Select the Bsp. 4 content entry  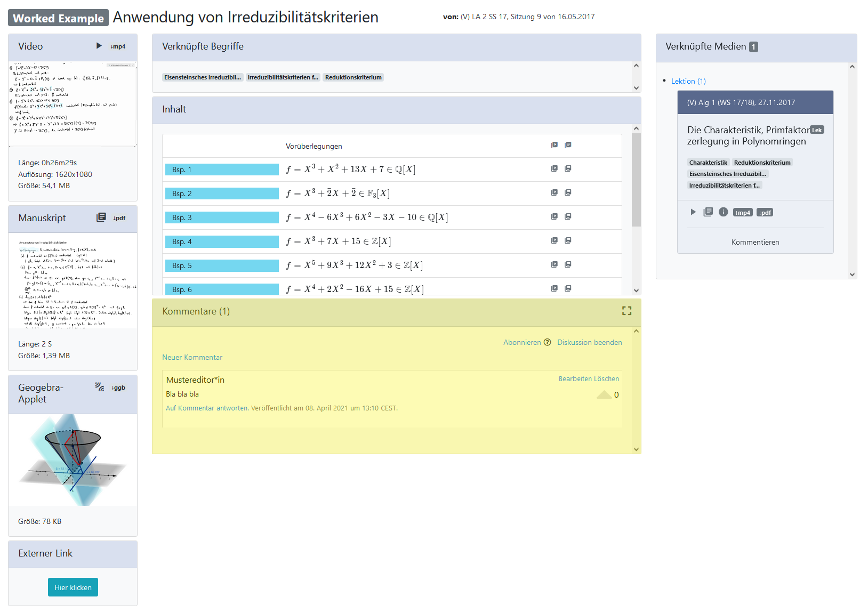[222, 241]
